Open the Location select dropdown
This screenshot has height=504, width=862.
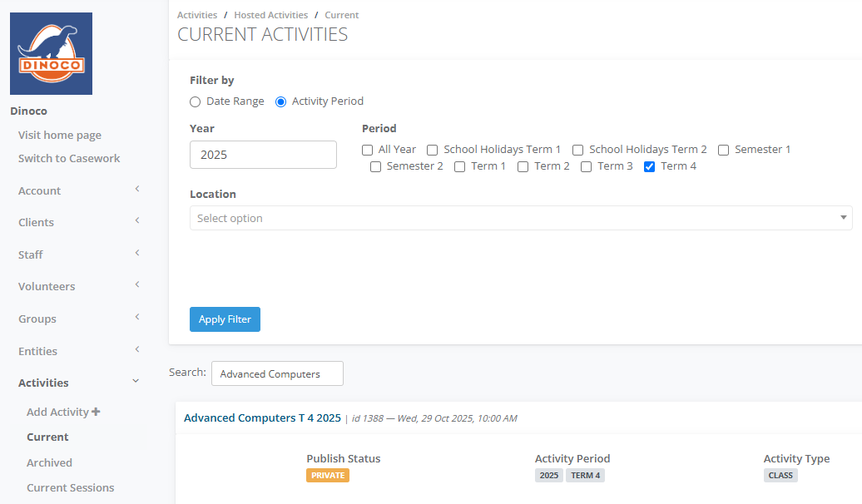coord(520,218)
